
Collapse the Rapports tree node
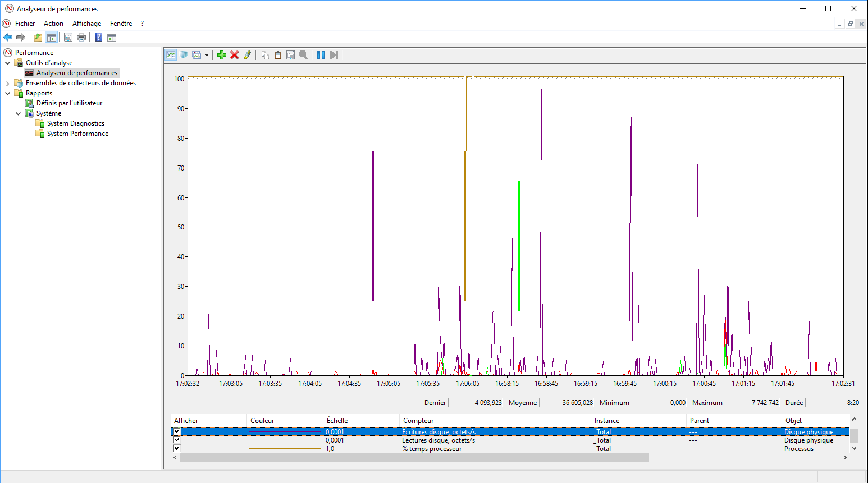(7, 93)
